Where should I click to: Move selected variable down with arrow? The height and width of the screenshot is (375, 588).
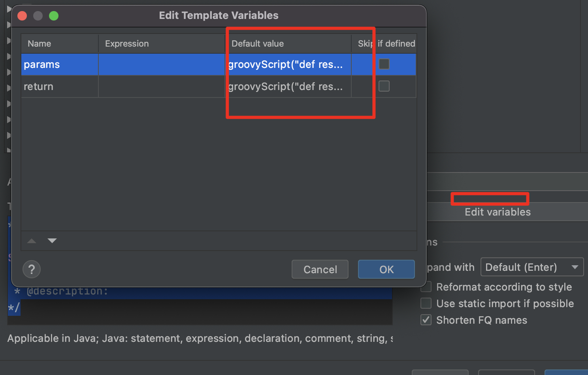(52, 241)
